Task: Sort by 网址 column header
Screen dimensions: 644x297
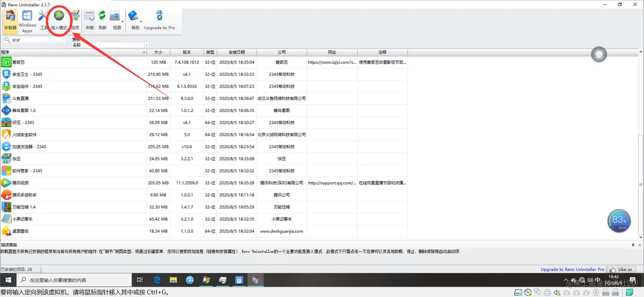Action: pyautogui.click(x=332, y=52)
